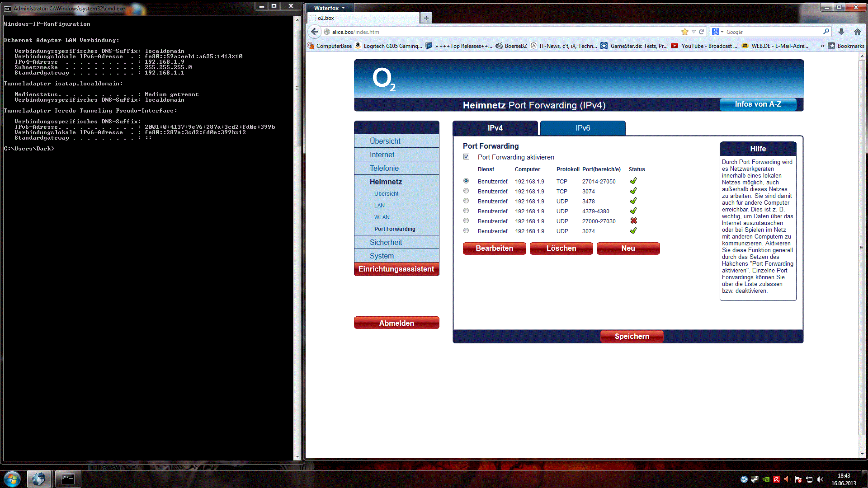Toggle the Port Forwarding aktivieren checkbox

466,157
